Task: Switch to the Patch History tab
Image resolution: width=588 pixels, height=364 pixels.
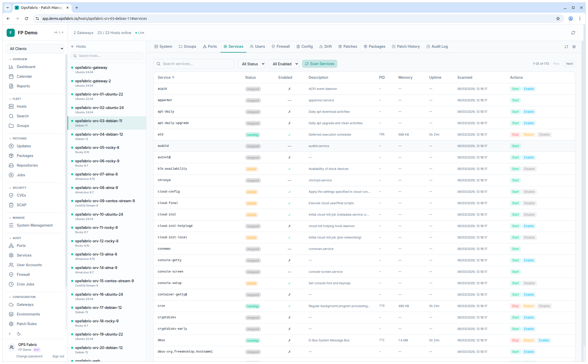Action: point(406,46)
